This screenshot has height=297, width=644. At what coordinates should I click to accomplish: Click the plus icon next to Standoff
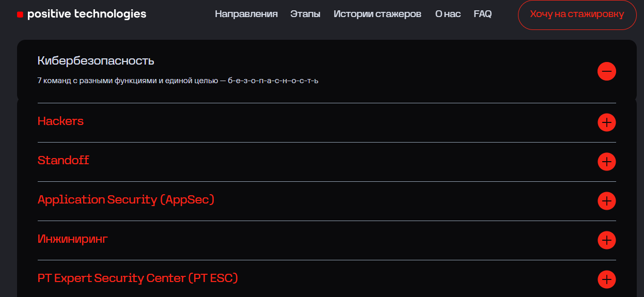[607, 162]
